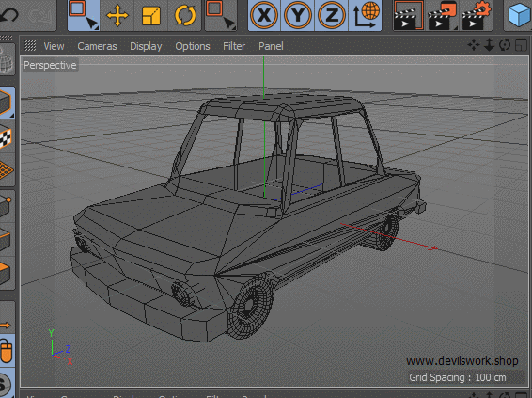Click the Perspective viewport label
The image size is (532, 398).
pyautogui.click(x=50, y=65)
